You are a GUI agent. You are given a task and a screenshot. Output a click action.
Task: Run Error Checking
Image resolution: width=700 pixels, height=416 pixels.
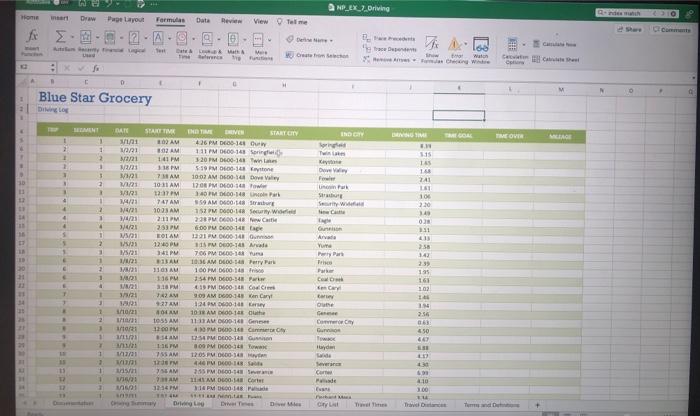(455, 50)
